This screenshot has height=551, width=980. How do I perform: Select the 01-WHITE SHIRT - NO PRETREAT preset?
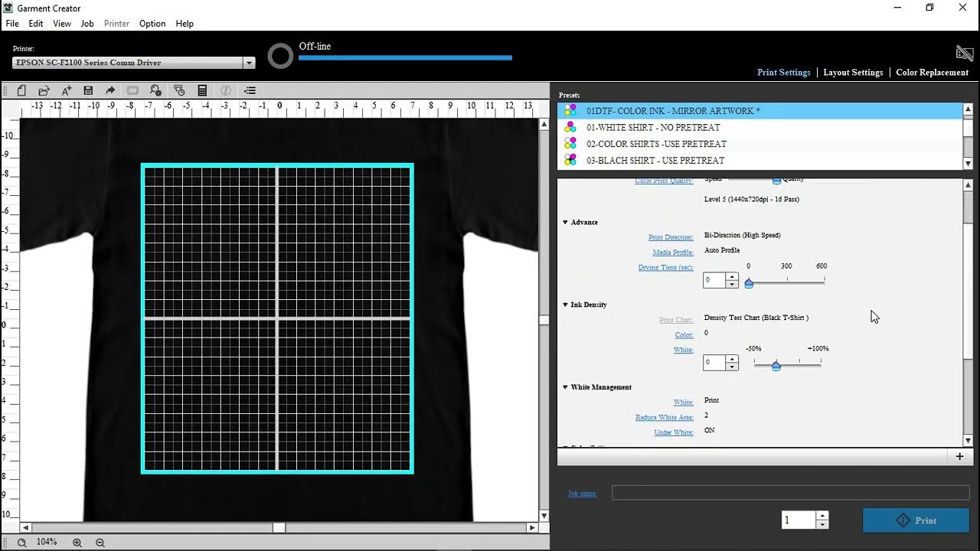(759, 127)
